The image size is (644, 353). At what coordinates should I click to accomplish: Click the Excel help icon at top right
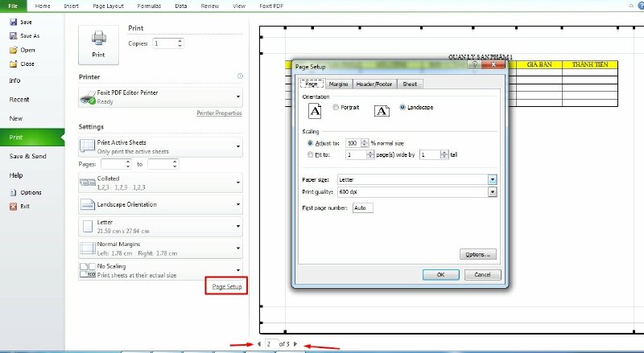(x=641, y=6)
